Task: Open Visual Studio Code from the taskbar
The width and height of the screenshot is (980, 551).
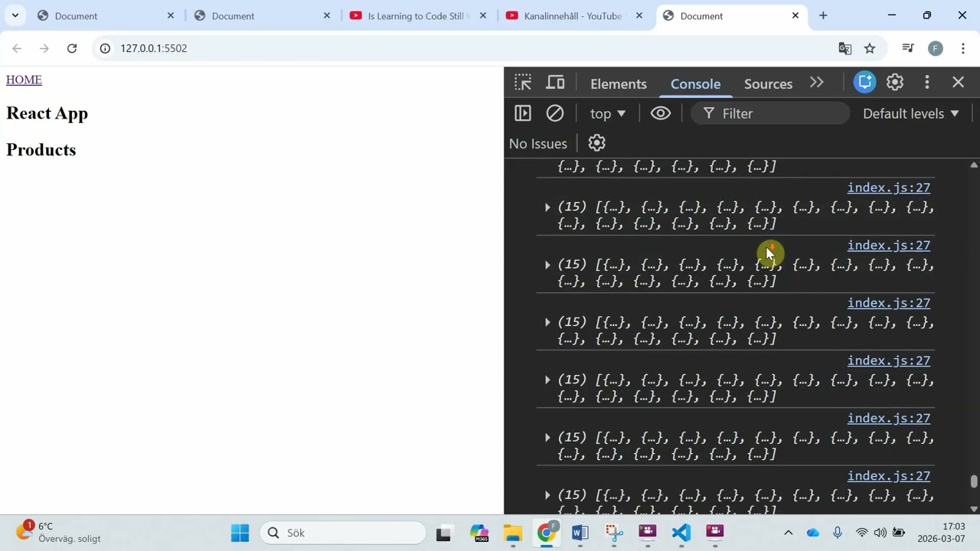Action: [x=681, y=533]
